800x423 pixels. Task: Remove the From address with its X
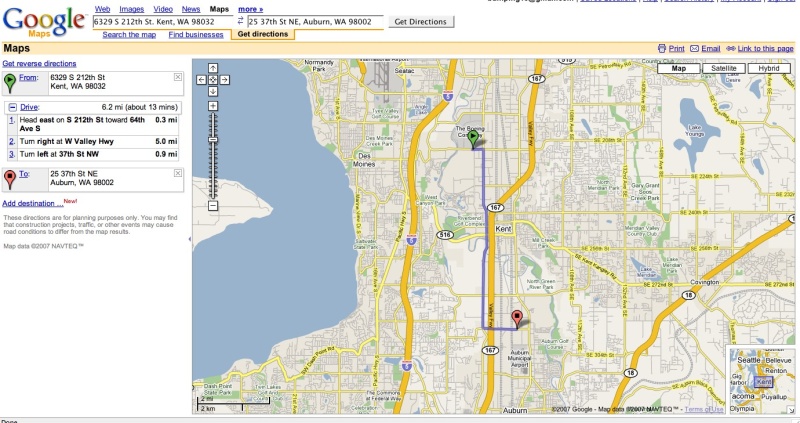click(x=178, y=77)
